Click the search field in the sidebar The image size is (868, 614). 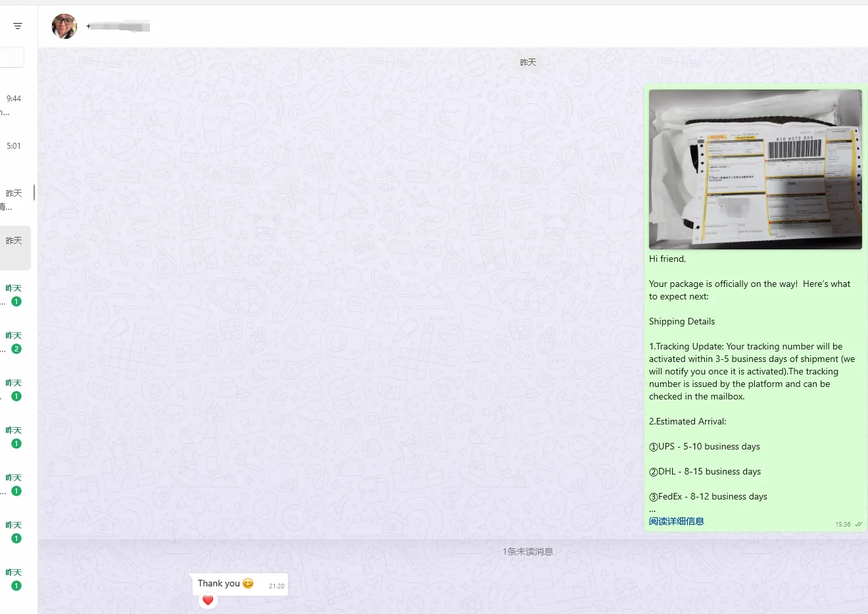click(12, 57)
